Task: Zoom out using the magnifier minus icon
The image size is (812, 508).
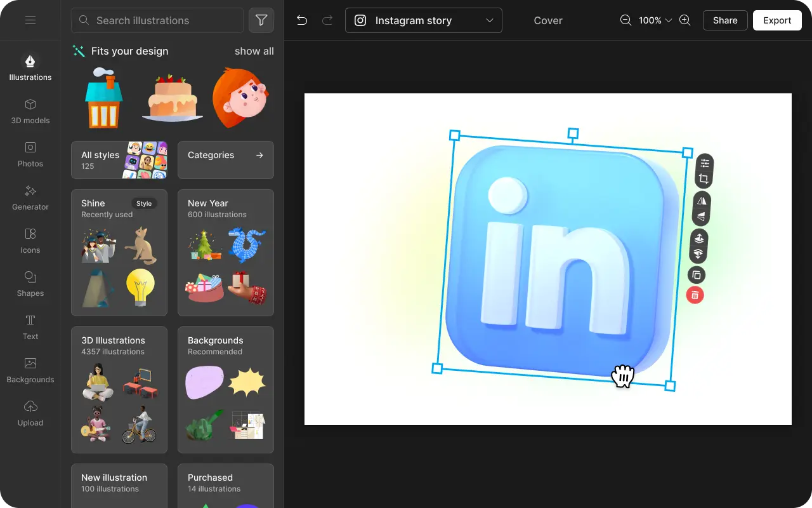Action: click(625, 20)
